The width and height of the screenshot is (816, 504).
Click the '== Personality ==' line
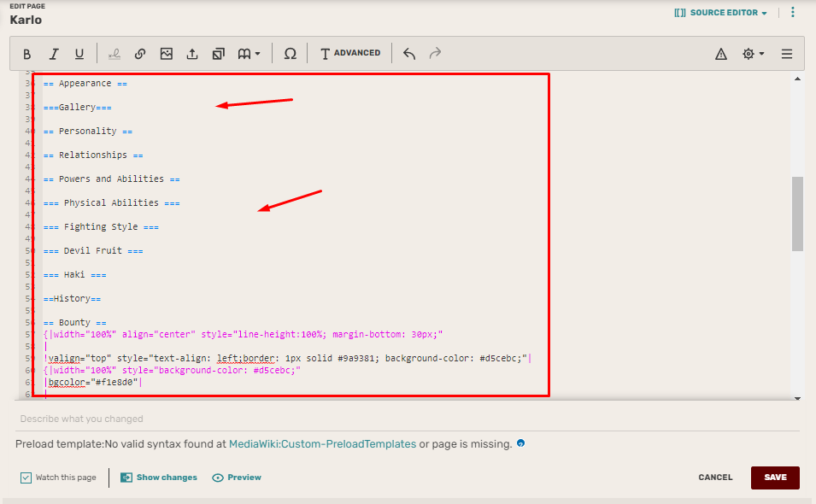[x=88, y=131]
